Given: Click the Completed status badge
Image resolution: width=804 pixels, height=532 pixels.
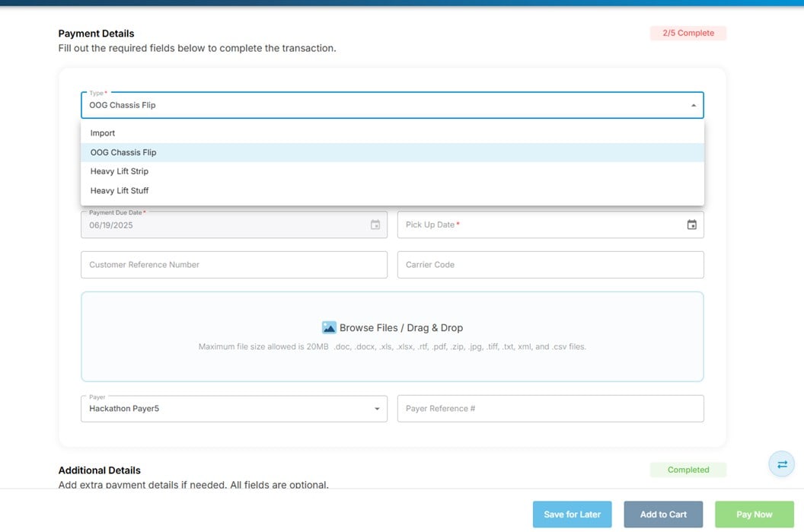Looking at the screenshot, I should click(688, 470).
